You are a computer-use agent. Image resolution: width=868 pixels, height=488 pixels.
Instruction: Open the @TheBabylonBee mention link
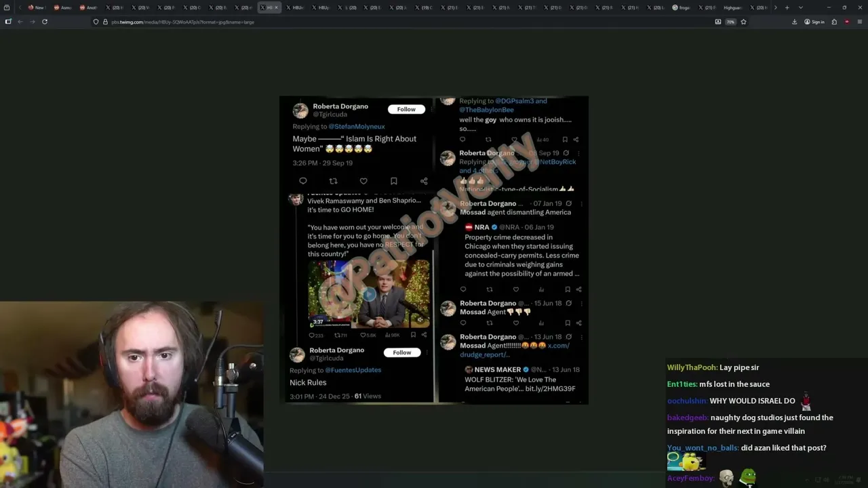point(486,110)
